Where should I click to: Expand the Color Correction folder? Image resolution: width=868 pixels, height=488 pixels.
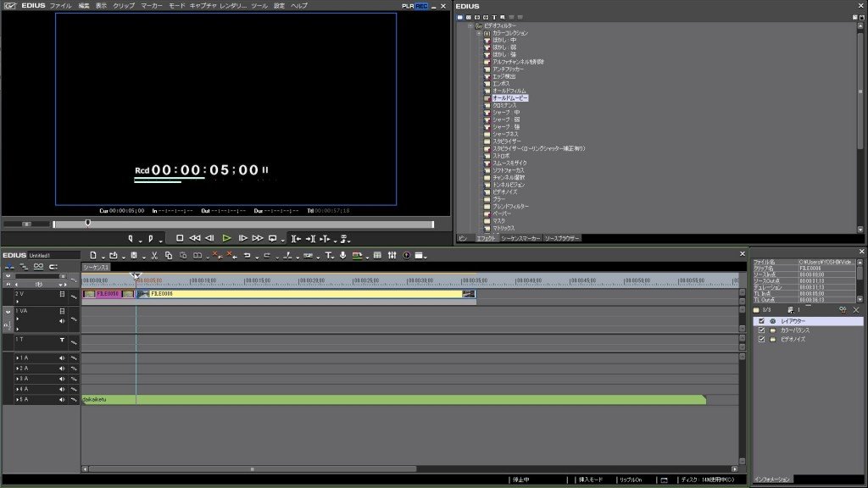[x=479, y=33]
